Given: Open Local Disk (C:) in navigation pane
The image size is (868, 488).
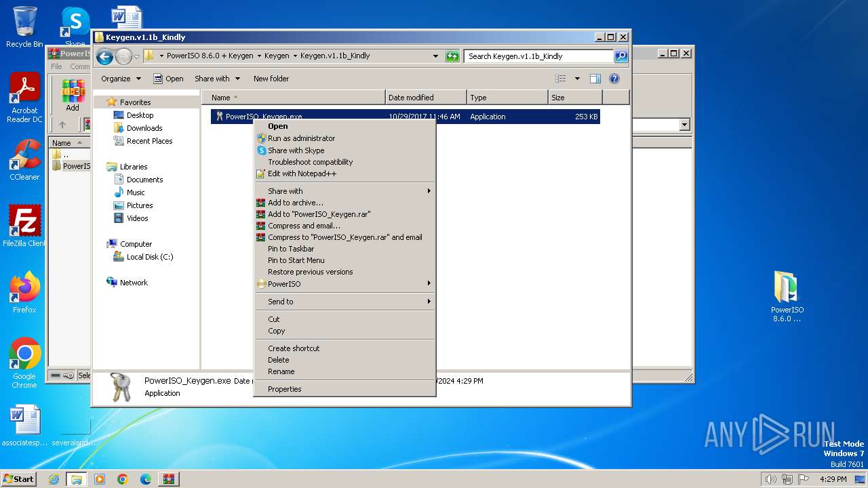Looking at the screenshot, I should coord(150,257).
